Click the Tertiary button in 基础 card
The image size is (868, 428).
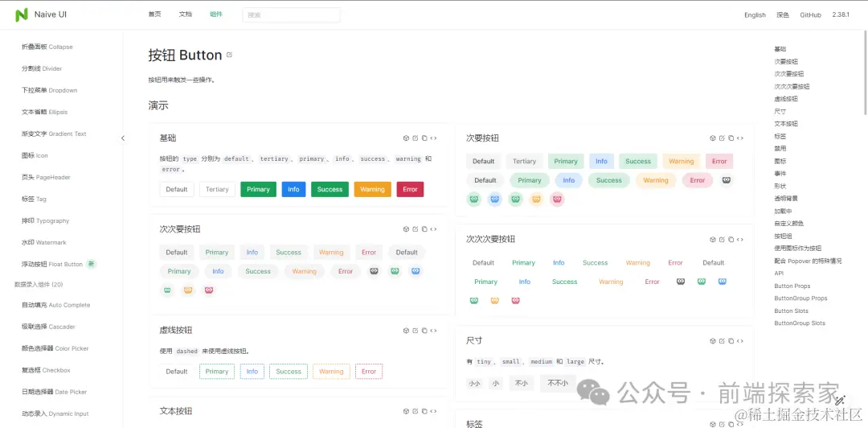[217, 190]
